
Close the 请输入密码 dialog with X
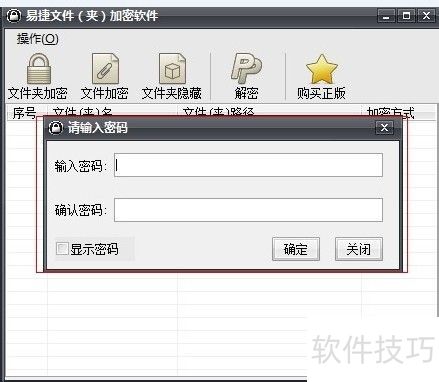coord(384,127)
